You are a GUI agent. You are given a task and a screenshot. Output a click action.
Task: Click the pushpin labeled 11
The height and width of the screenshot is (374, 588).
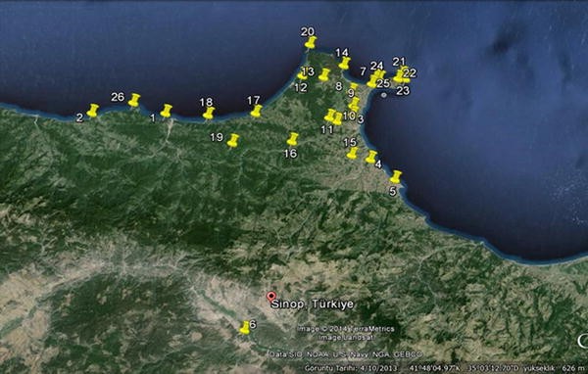click(x=330, y=116)
